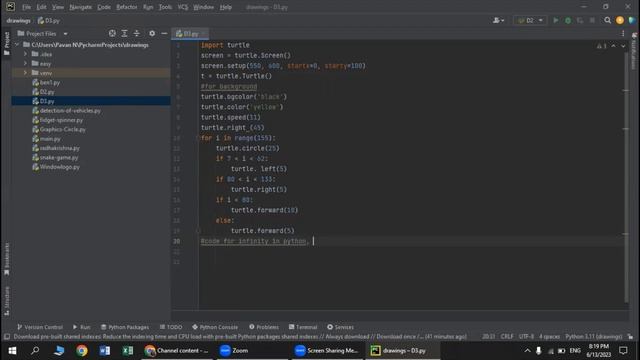Viewport: 640px width, 360px height.
Task: Open the orange IDE updates icon
Action: click(x=620, y=20)
